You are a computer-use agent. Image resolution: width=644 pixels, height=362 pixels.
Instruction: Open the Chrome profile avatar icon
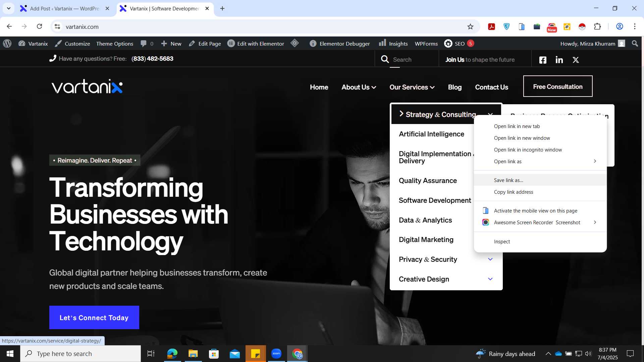click(x=620, y=26)
